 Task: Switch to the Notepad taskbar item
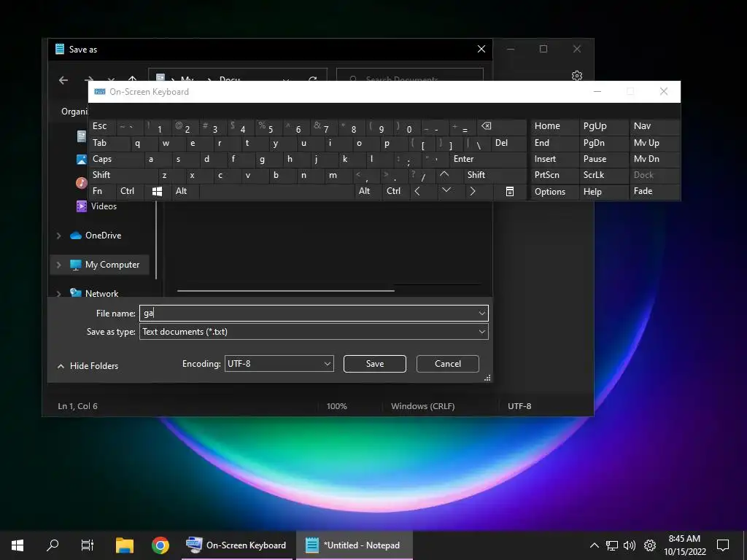pyautogui.click(x=355, y=545)
